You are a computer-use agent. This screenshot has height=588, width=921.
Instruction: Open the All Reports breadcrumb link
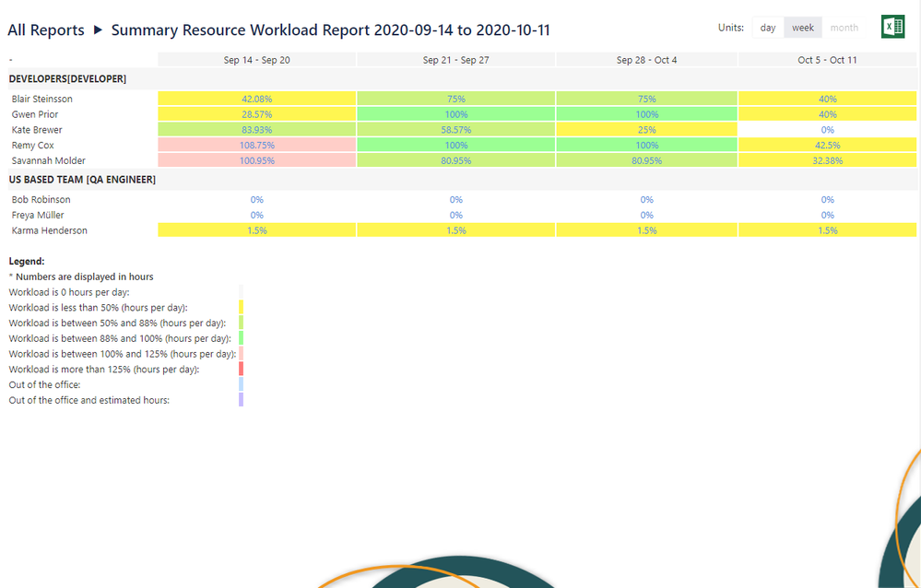tap(46, 30)
